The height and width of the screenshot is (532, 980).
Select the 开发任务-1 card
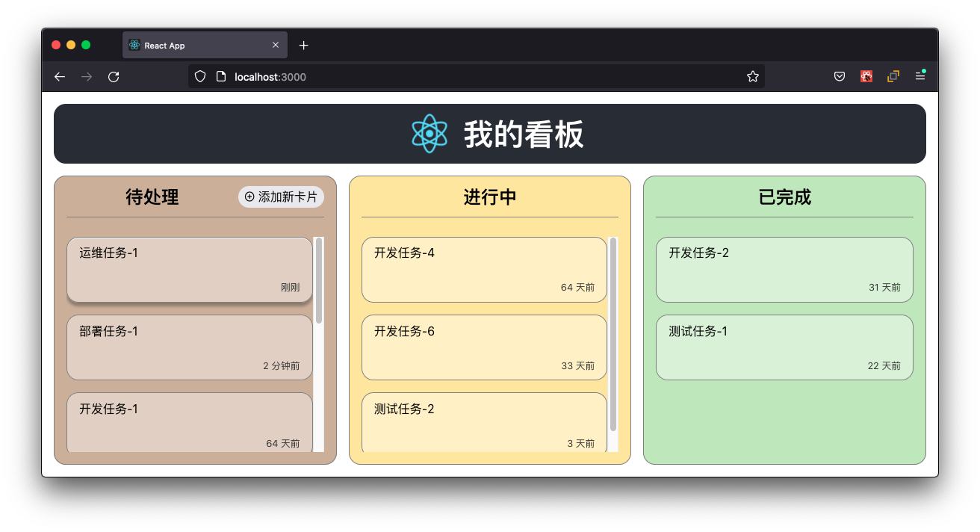190,423
